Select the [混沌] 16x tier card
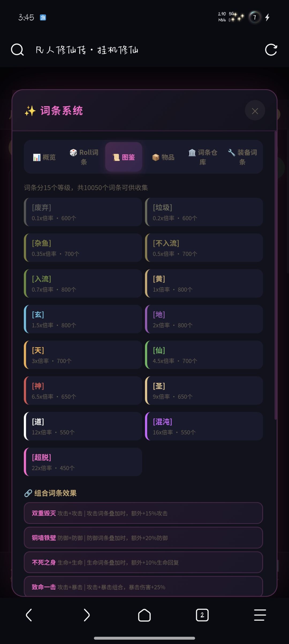This screenshot has height=644, width=289. point(204,426)
